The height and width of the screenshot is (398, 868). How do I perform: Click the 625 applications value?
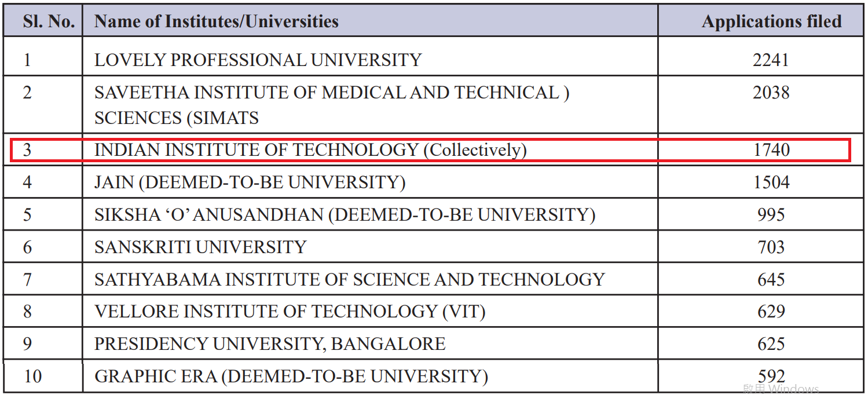(771, 344)
